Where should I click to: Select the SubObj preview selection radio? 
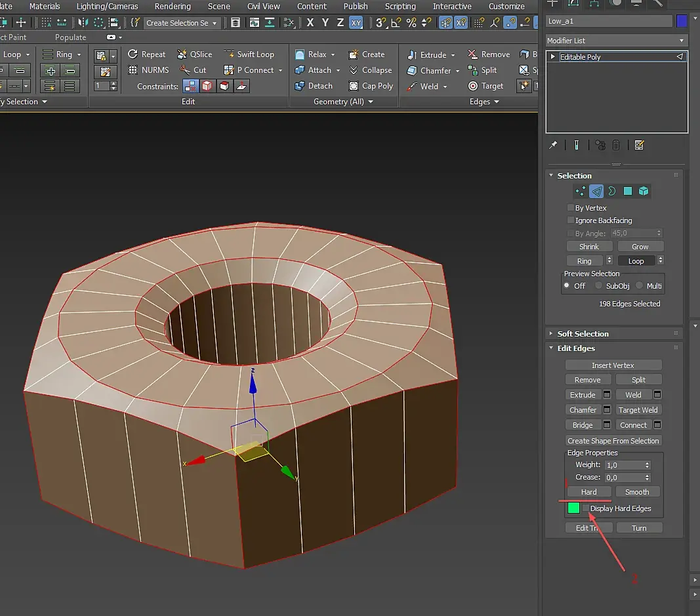(x=599, y=286)
